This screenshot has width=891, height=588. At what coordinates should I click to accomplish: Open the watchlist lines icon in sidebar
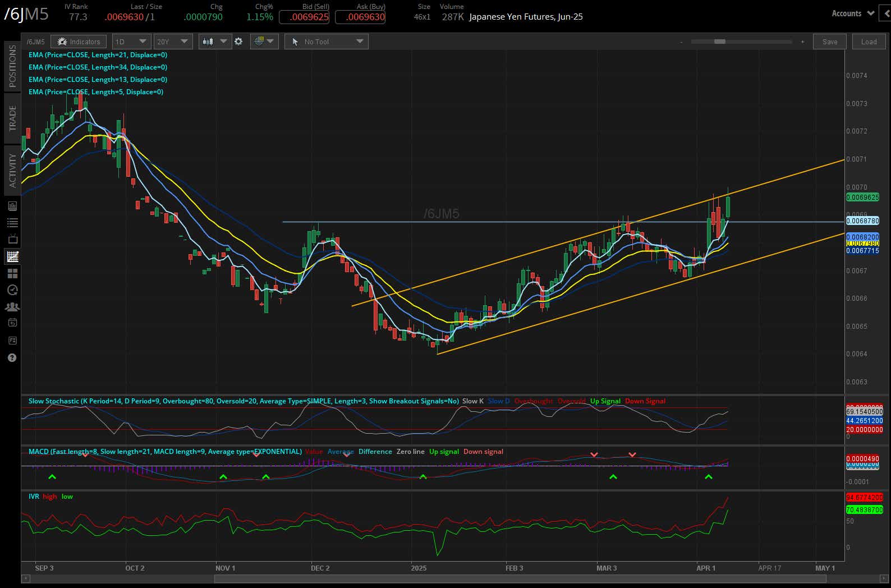tap(12, 223)
